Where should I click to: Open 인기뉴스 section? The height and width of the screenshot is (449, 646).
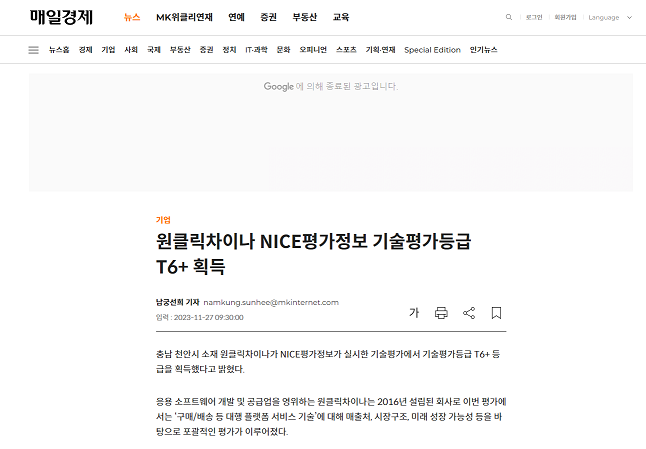[x=484, y=50]
